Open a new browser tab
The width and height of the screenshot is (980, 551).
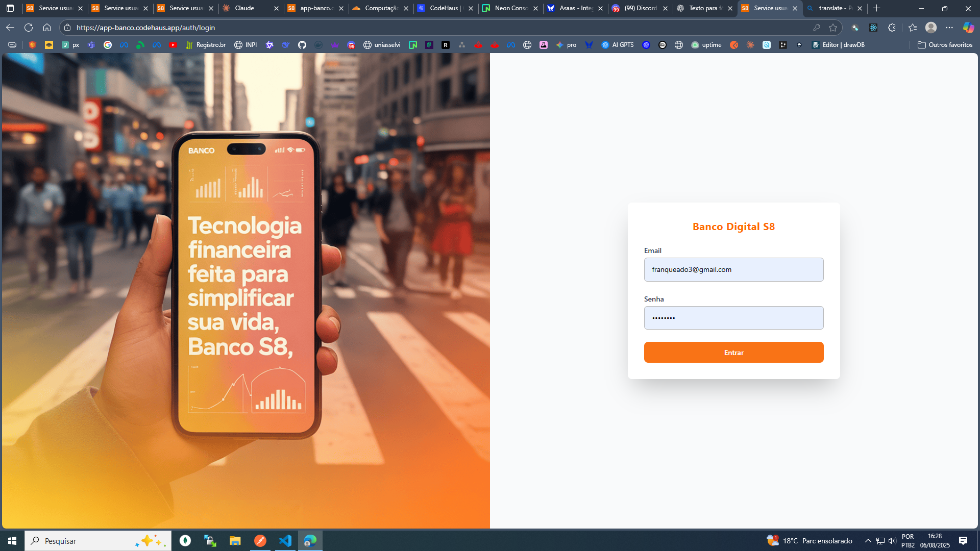(876, 8)
